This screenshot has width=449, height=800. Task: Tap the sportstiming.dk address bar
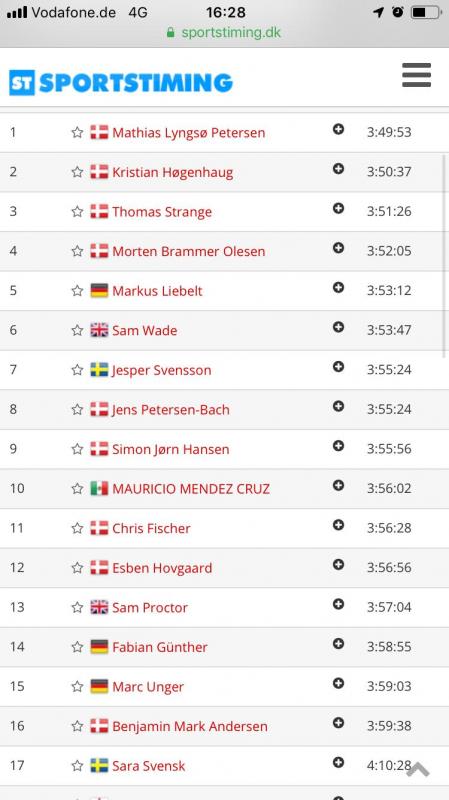pos(224,33)
